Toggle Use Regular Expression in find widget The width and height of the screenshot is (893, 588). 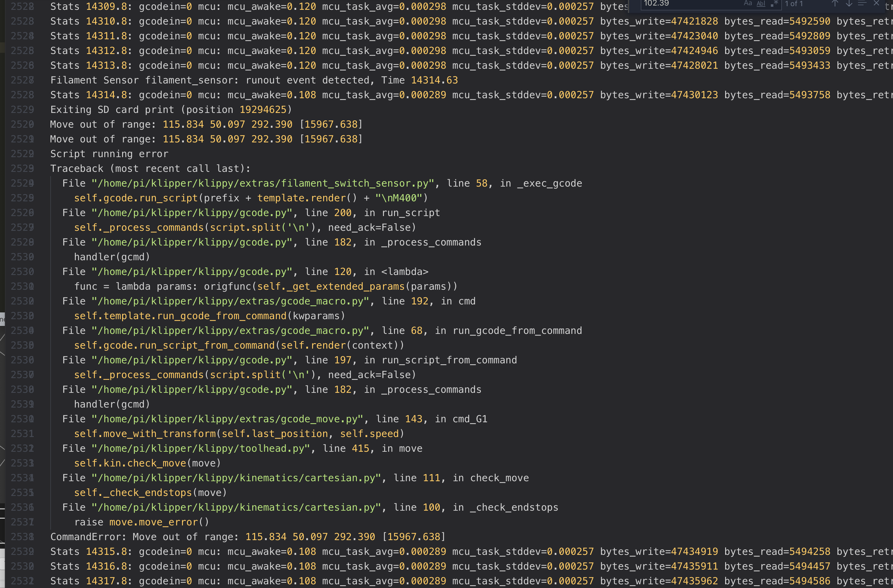coord(774,4)
